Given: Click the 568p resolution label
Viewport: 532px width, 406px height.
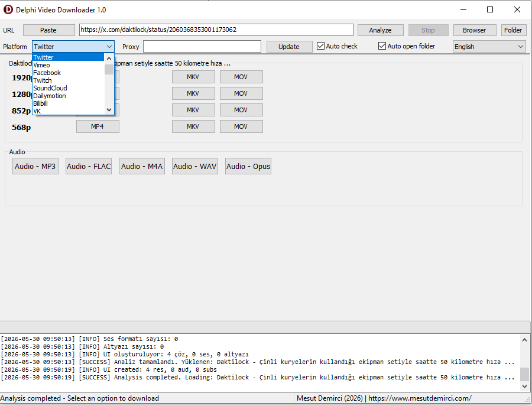Looking at the screenshot, I should click(21, 127).
